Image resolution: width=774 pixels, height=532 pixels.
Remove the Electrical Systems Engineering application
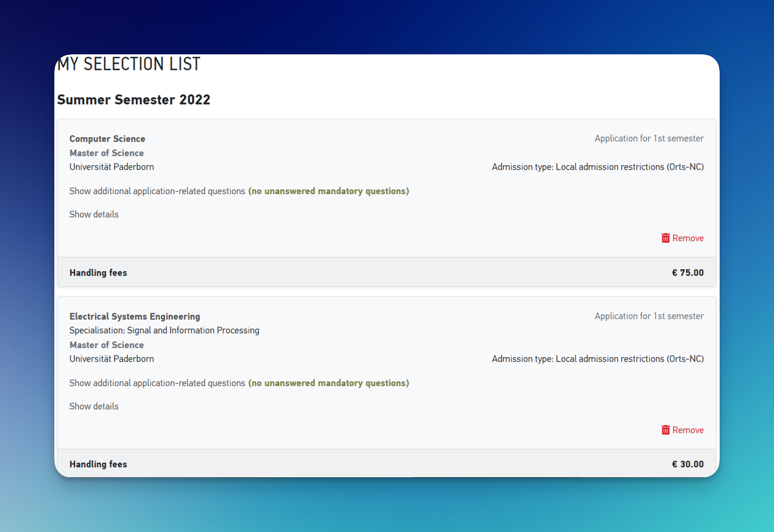pos(682,430)
